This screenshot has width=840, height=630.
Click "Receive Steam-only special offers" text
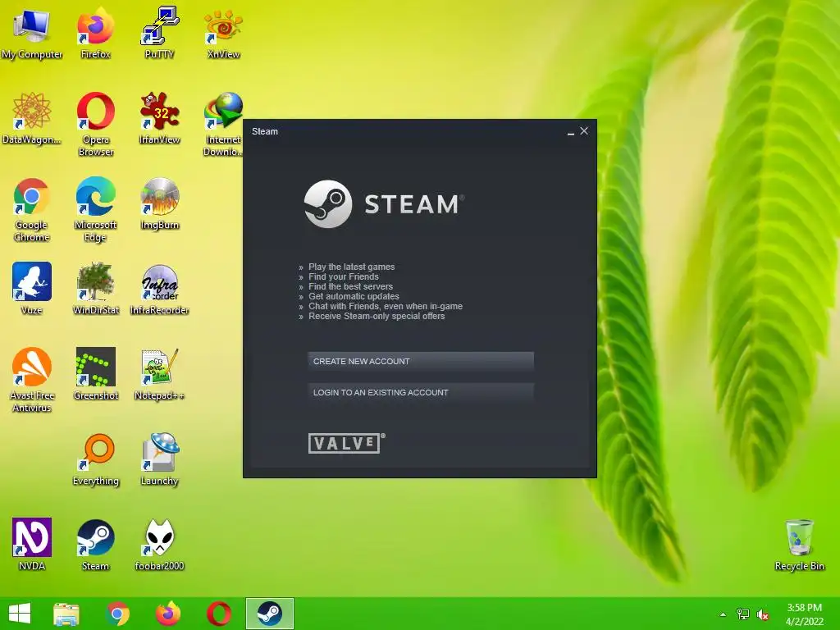coord(377,316)
